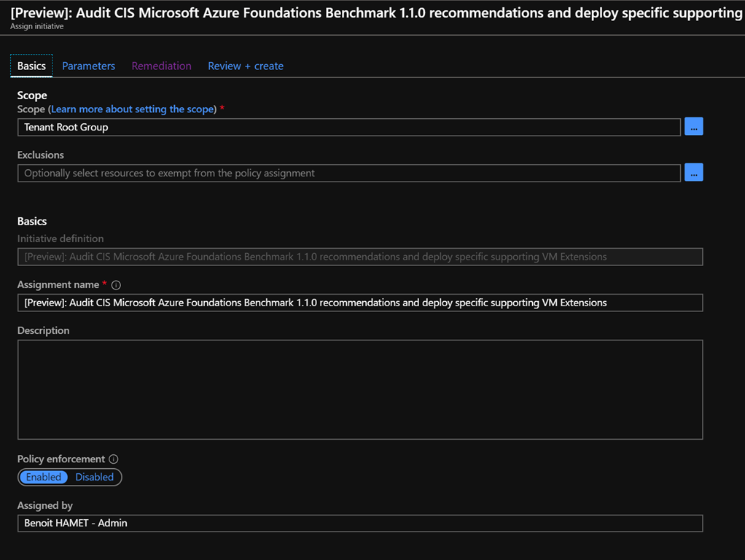Click info icon beside Policy enforcement
Viewport: 745px width, 560px height.
[x=113, y=459]
